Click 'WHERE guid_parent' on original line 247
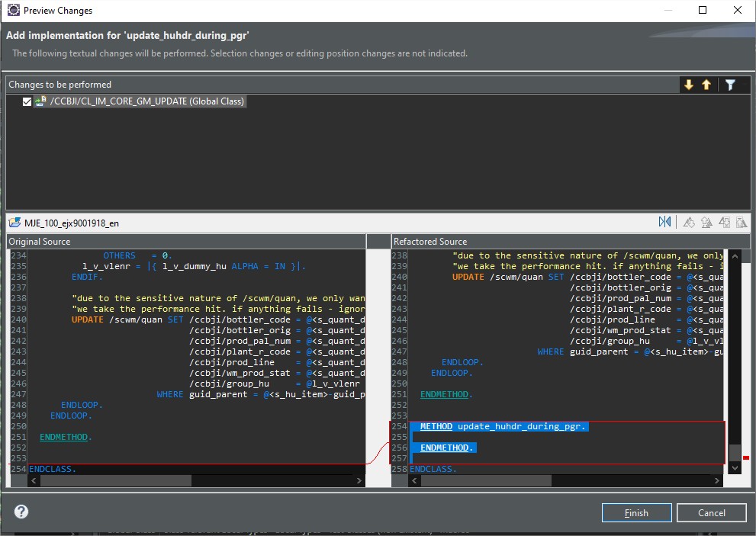 coord(202,394)
